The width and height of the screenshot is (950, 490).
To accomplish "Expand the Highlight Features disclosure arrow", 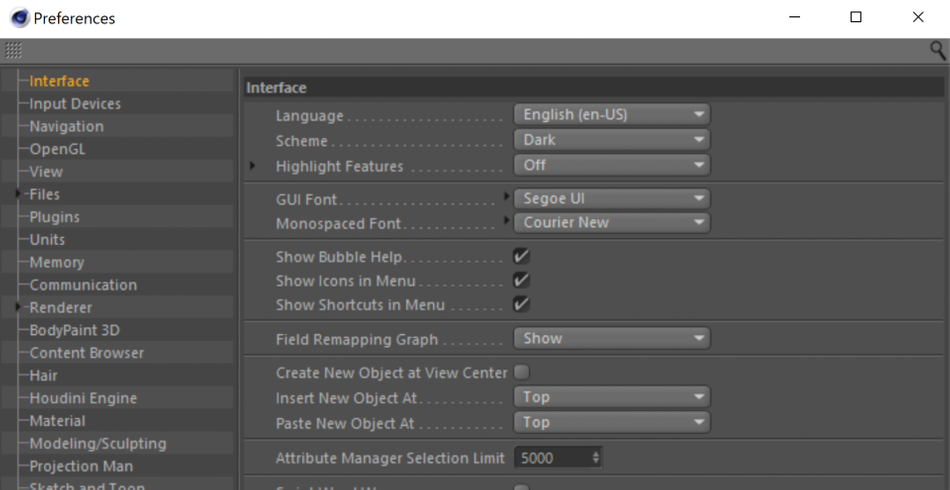I will point(253,165).
